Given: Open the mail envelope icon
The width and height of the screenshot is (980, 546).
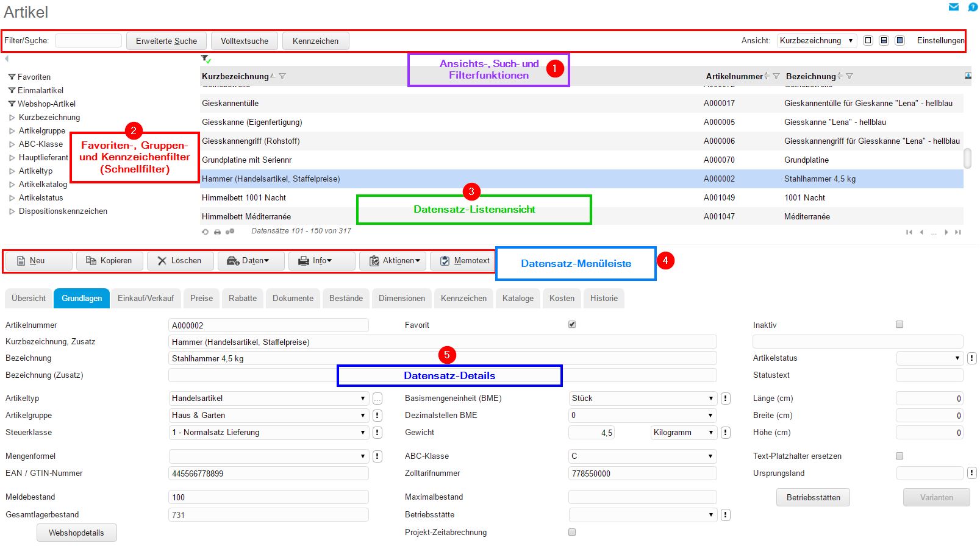Looking at the screenshot, I should click(954, 7).
